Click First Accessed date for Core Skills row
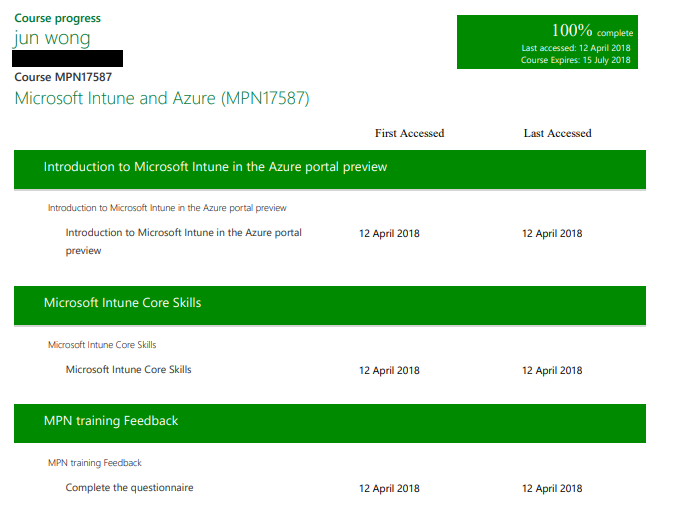The image size is (677, 516). point(389,370)
